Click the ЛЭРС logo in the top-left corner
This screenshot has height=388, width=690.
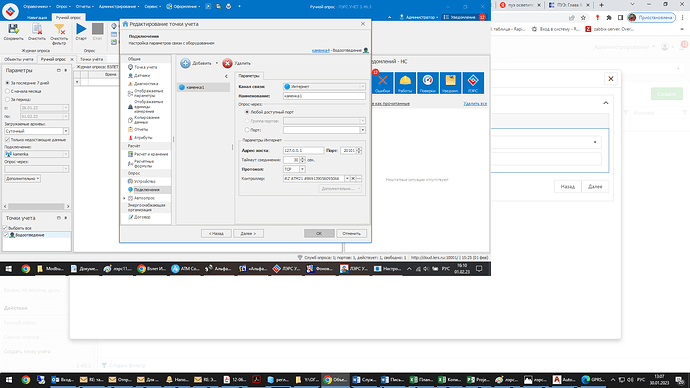click(10, 11)
